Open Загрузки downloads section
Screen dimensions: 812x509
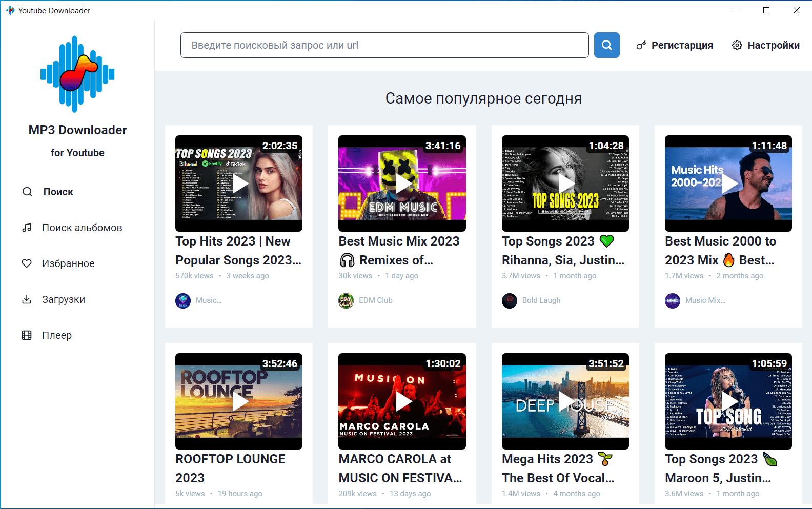click(53, 299)
